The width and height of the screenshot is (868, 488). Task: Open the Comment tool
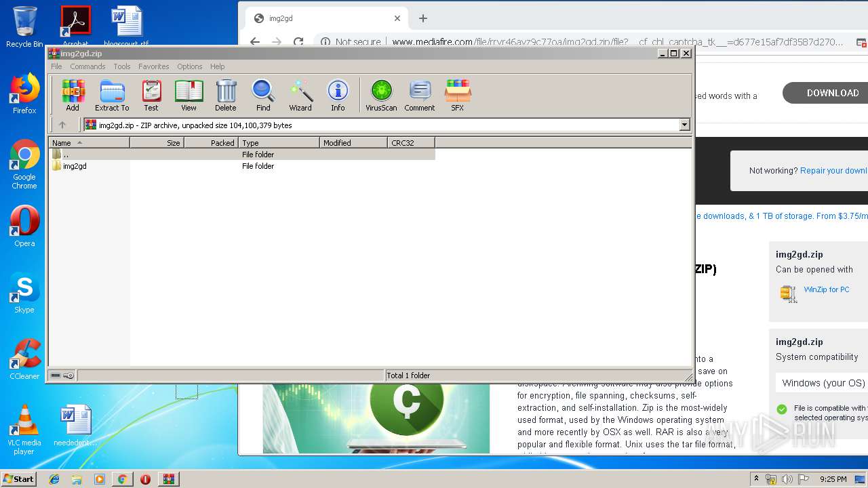(x=420, y=96)
